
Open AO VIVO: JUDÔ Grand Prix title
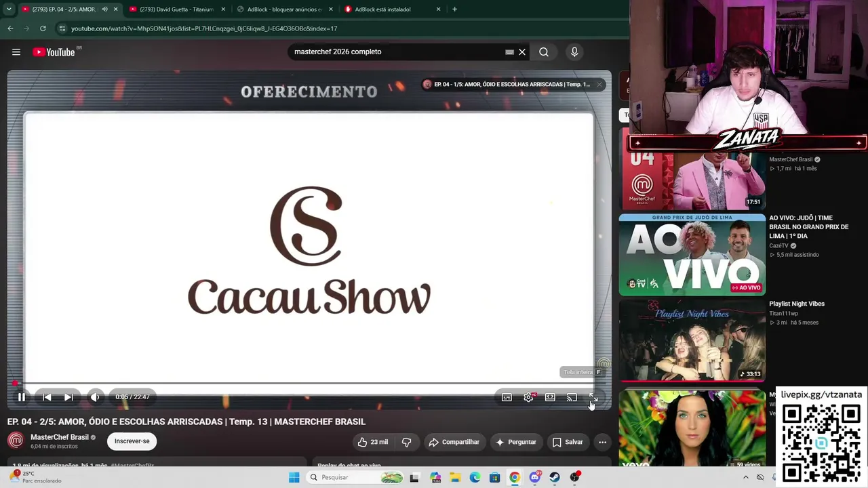[x=809, y=227]
